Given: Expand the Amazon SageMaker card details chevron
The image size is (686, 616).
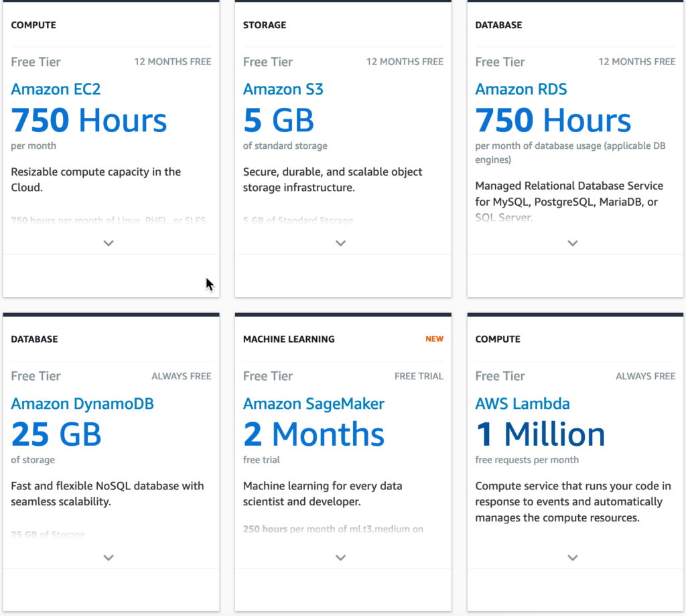Looking at the screenshot, I should (340, 558).
